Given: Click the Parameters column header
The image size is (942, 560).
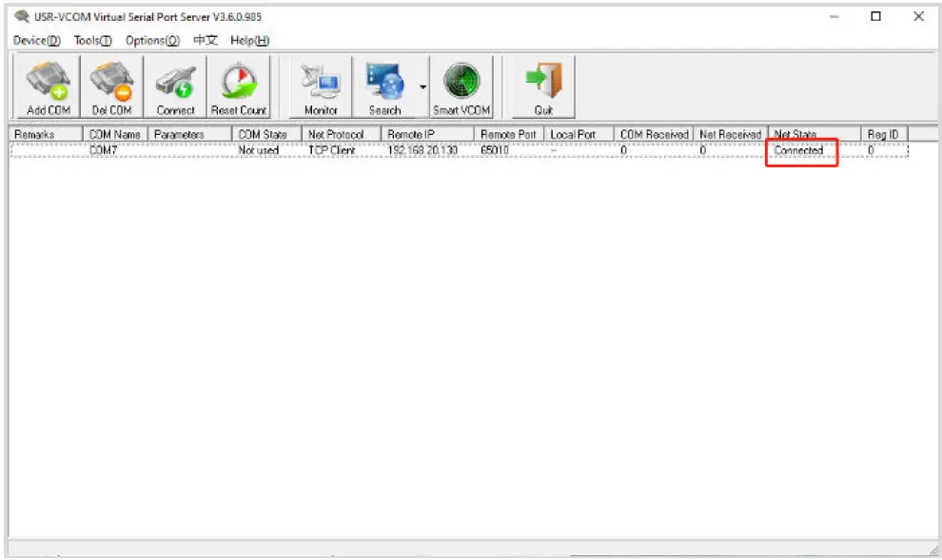Looking at the screenshot, I should (190, 134).
